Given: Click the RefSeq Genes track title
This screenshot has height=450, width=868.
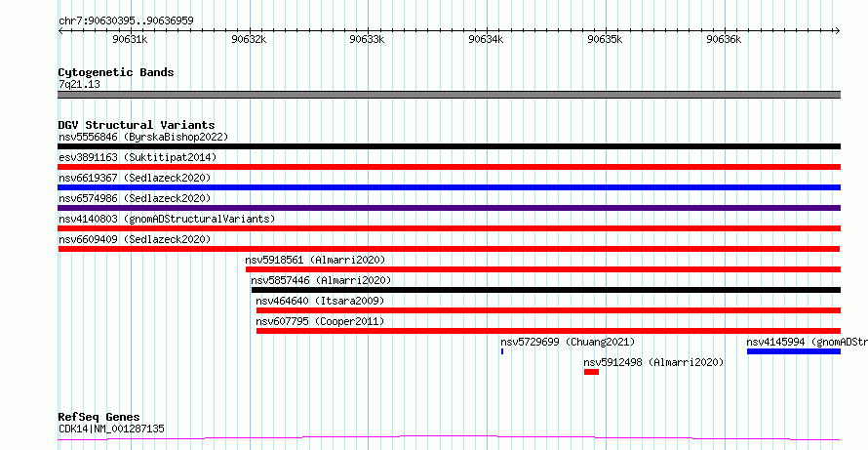Looking at the screenshot, I should [x=99, y=417].
